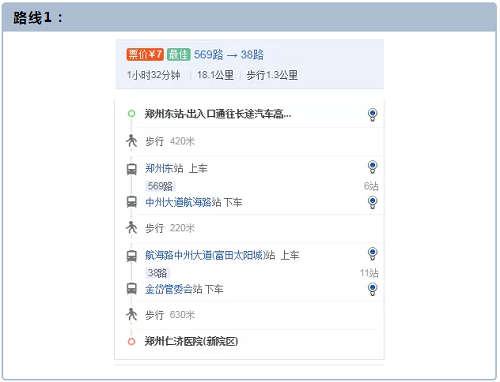Select destination 郑州仁济医院(新院区)
Screen dimensions: 500x382
click(191, 341)
